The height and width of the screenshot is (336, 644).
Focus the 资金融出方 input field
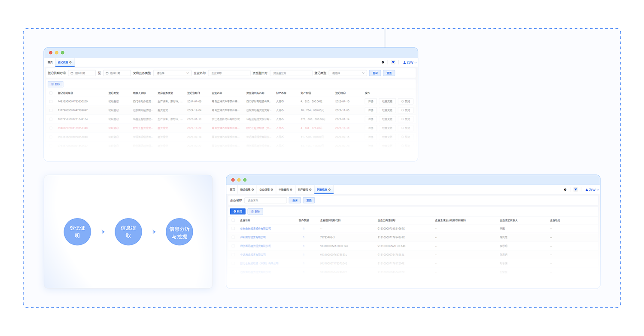[291, 73]
